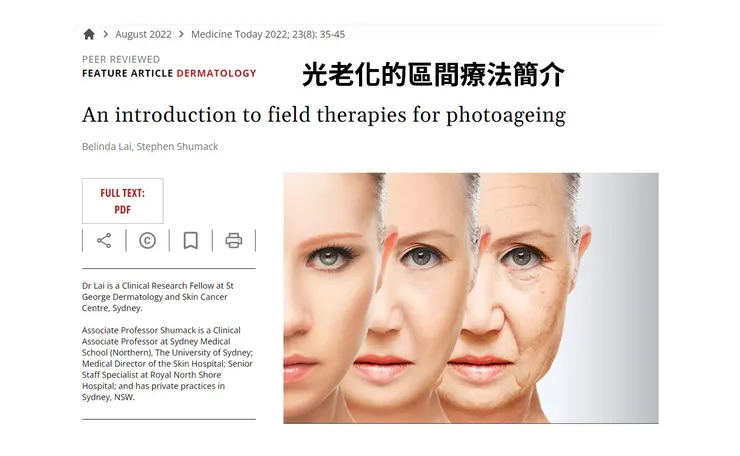740x456 pixels.
Task: Click the DERMATOLOGY category label
Action: click(x=216, y=73)
